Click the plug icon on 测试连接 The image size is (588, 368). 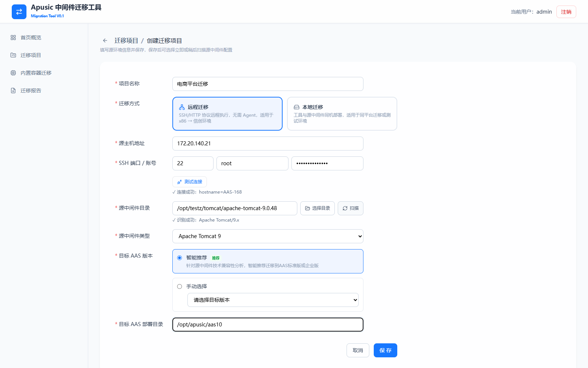(x=179, y=182)
